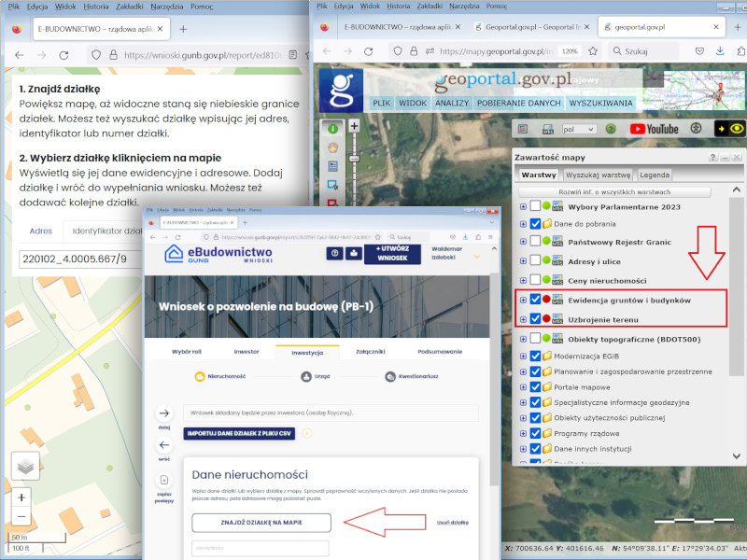Click the info icon next to import CSV button
The image size is (747, 560).
tap(307, 433)
